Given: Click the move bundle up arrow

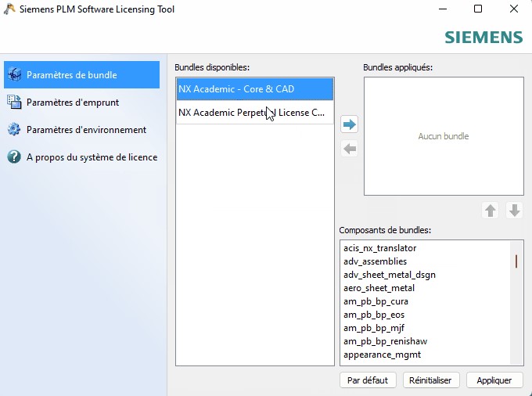Looking at the screenshot, I should tap(490, 211).
